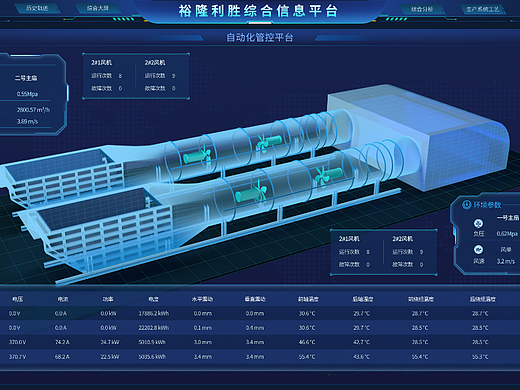520x390 pixels.
Task: Click the 5010.9 kWh energy cell
Action: (x=152, y=342)
